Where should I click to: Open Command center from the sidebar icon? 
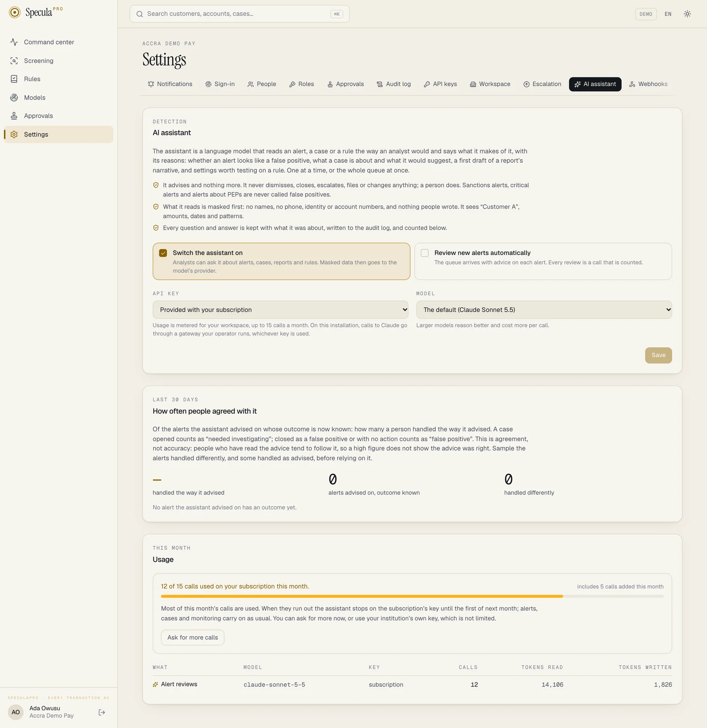pos(14,42)
